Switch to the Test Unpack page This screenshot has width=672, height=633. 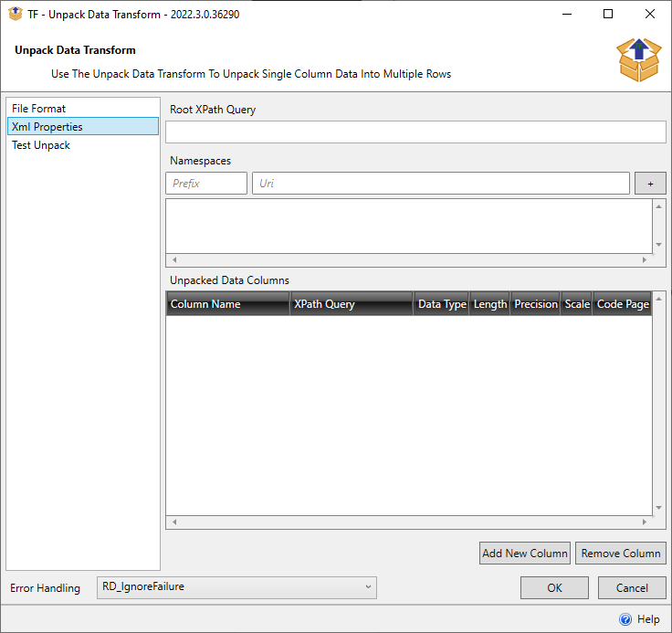point(83,145)
